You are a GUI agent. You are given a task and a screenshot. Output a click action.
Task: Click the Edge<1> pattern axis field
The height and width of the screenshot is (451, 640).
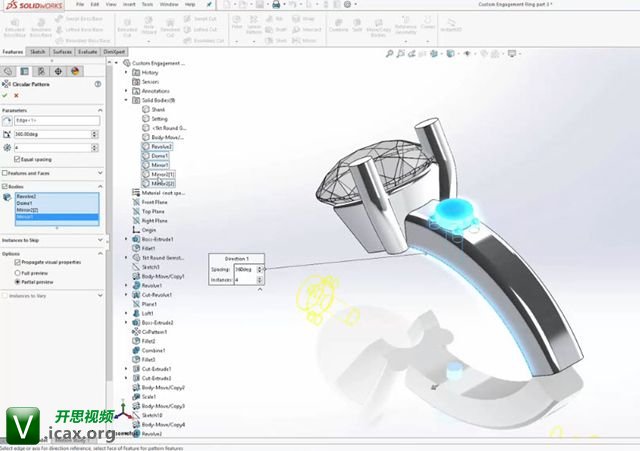tap(57, 120)
